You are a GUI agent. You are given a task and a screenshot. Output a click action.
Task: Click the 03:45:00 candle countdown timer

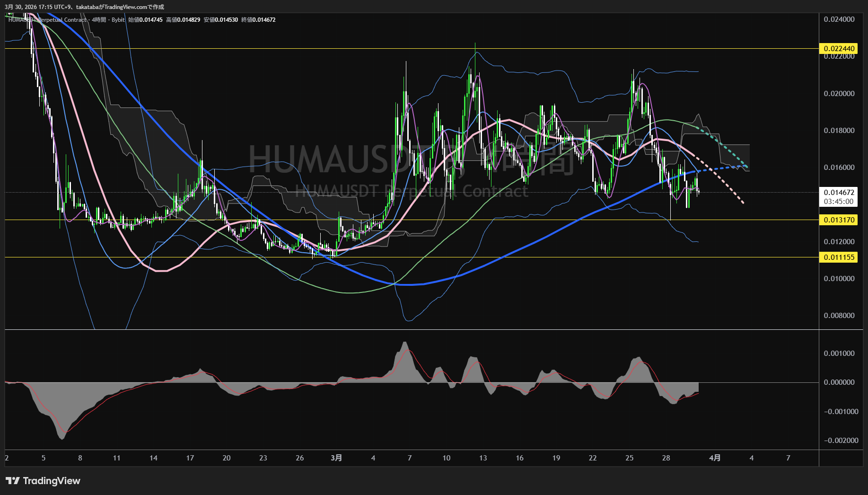click(839, 202)
